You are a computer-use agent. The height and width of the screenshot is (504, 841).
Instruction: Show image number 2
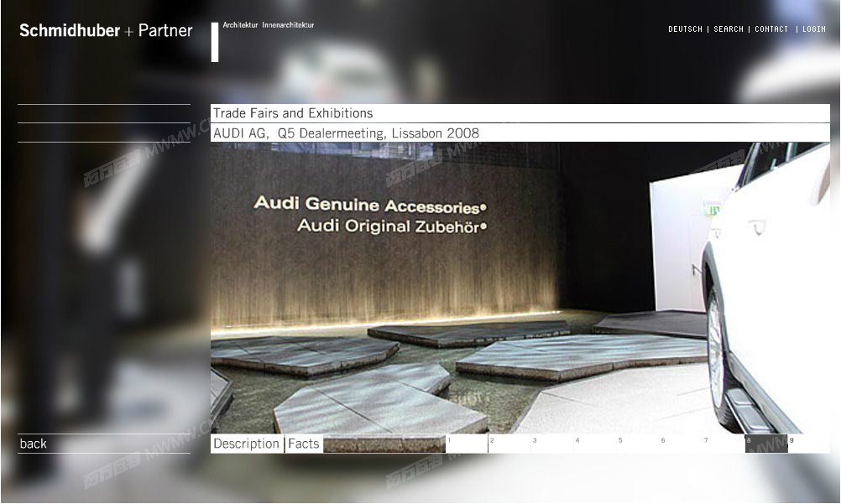click(x=509, y=444)
